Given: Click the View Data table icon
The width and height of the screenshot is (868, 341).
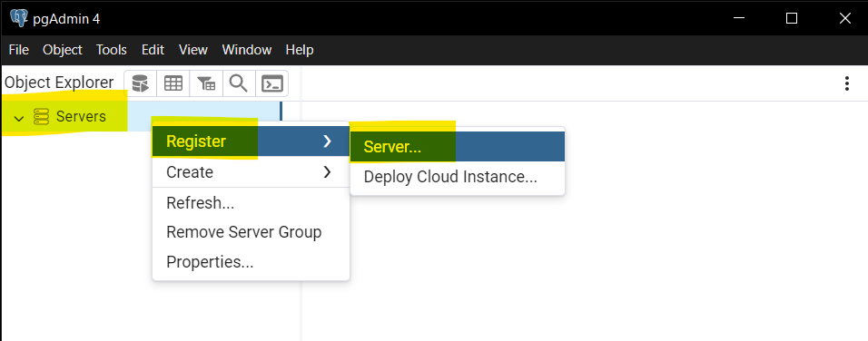Looking at the screenshot, I should click(x=173, y=83).
